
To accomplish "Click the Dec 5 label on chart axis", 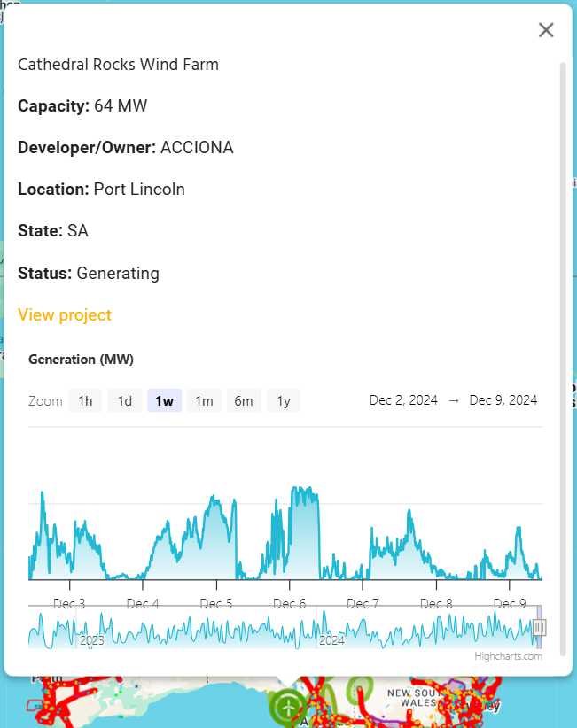I will point(216,604).
